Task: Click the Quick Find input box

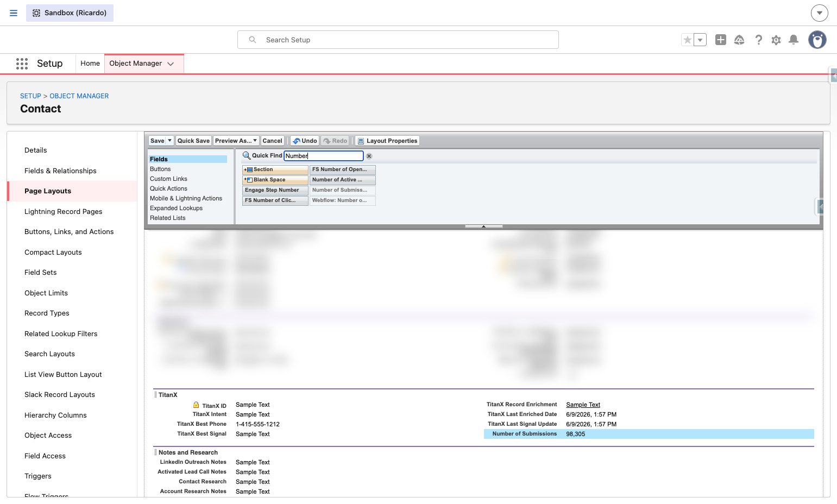Action: point(324,156)
